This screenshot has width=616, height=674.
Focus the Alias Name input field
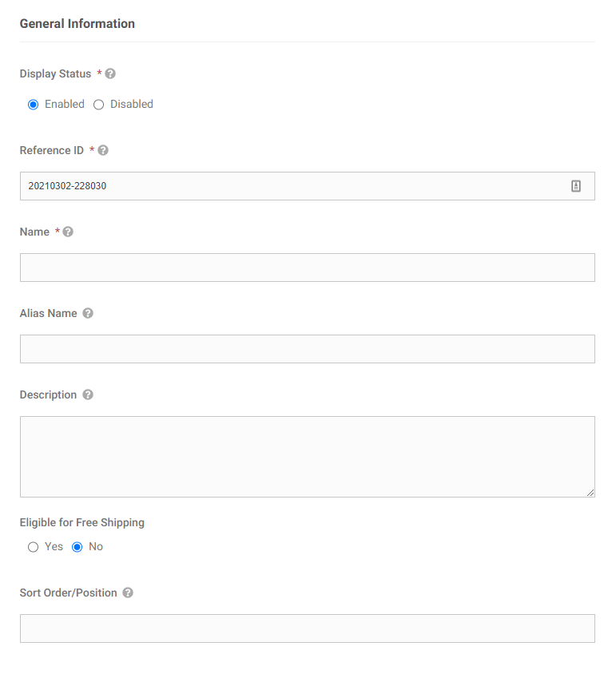308,349
